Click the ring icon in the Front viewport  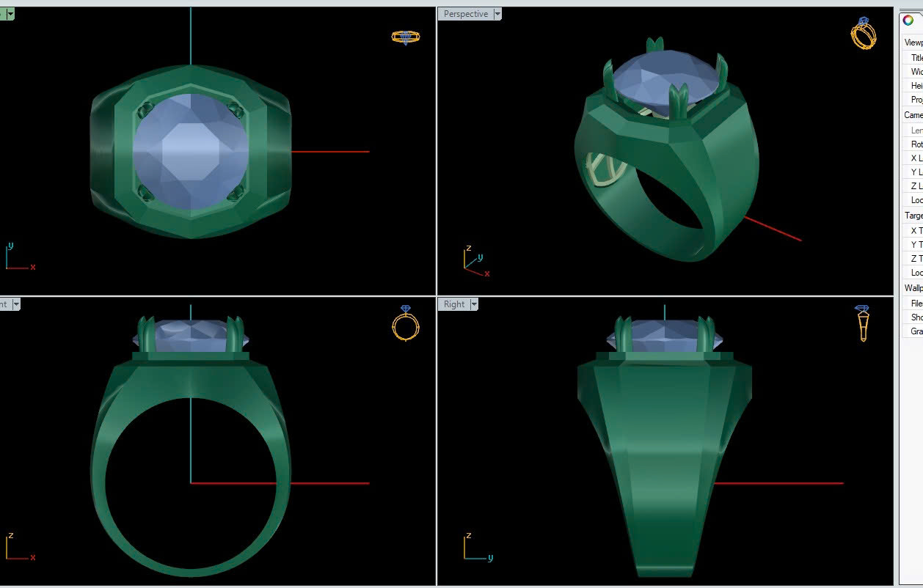click(x=406, y=323)
